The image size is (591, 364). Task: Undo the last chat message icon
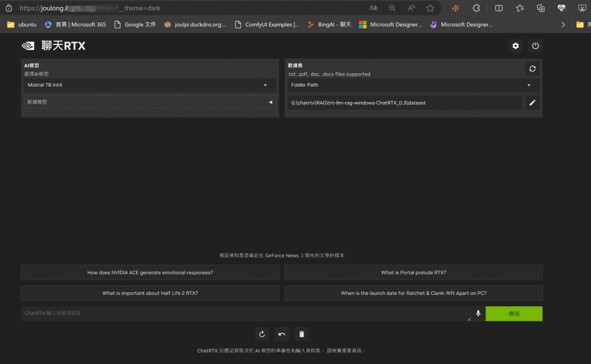[x=282, y=334]
